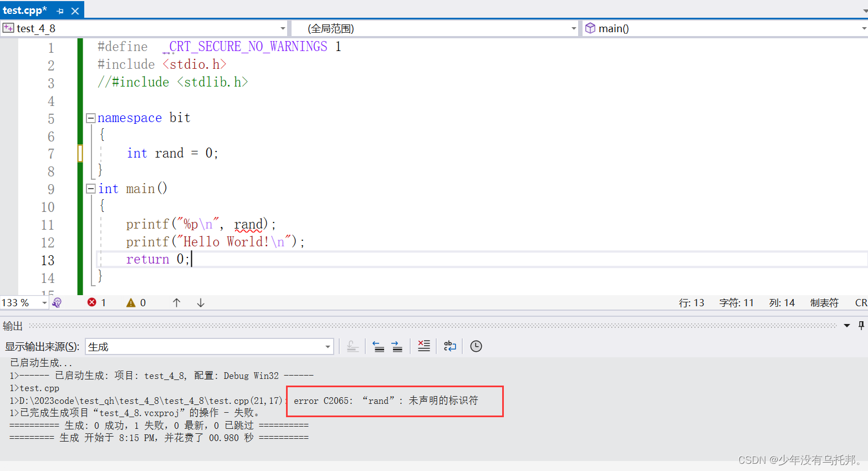Click the 已完成生成项目 test_4_8.vcxproj output line
This screenshot has width=868, height=471.
[x=135, y=413]
